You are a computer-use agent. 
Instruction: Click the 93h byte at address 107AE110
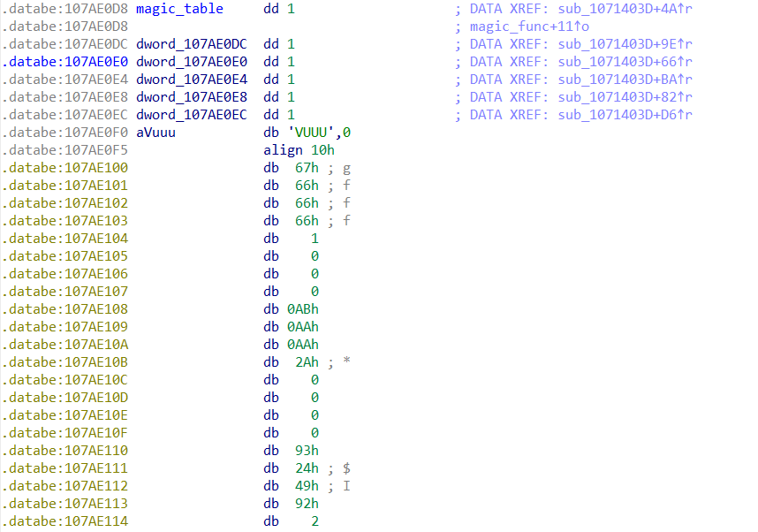(307, 451)
